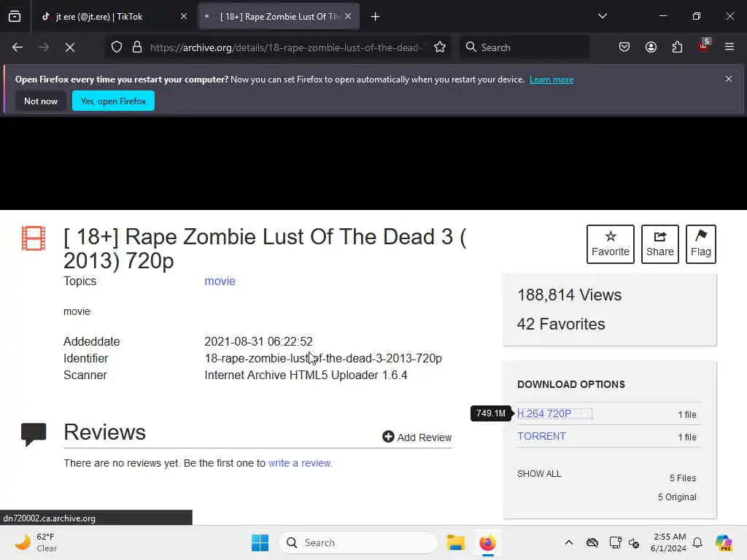747x560 pixels.
Task: Download the H.264 720P file
Action: pos(544,413)
